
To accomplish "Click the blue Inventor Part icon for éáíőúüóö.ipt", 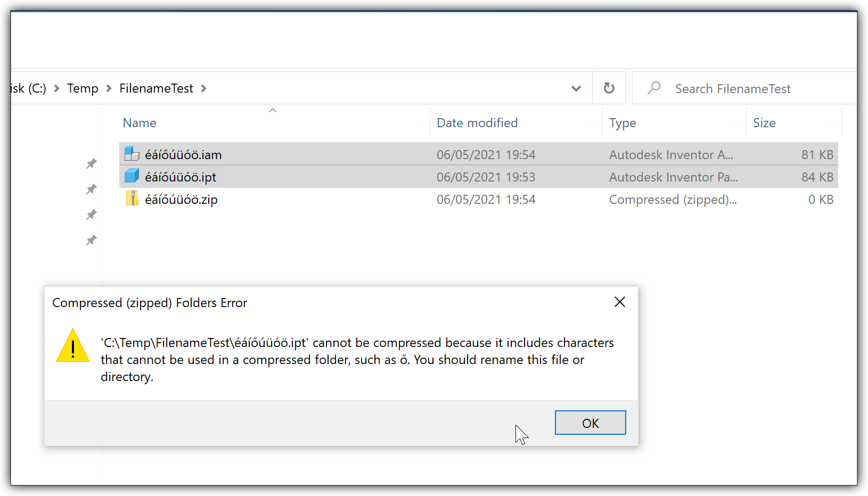I will point(131,176).
